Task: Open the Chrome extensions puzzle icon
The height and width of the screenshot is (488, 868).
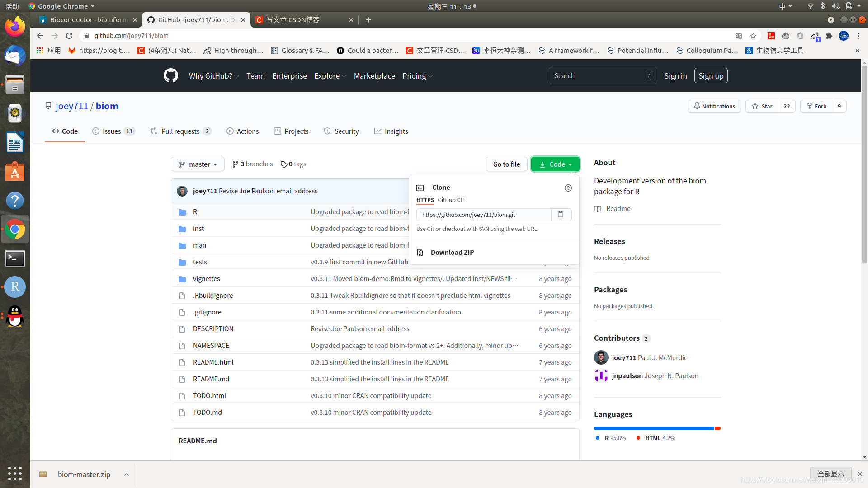Action: coord(829,36)
